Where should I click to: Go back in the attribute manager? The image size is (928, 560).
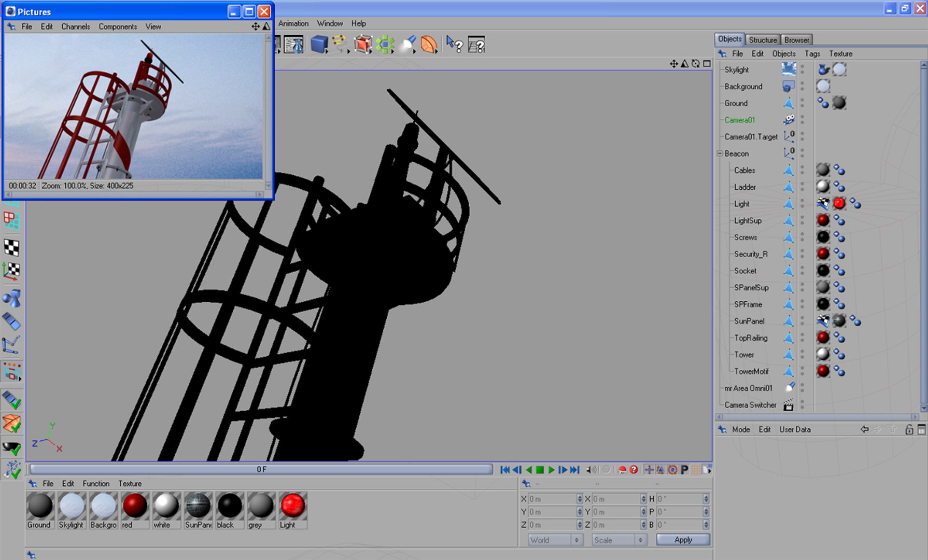pos(864,429)
